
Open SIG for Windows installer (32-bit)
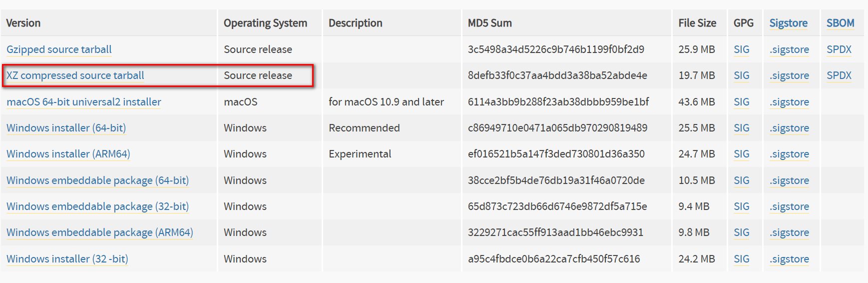tap(741, 259)
